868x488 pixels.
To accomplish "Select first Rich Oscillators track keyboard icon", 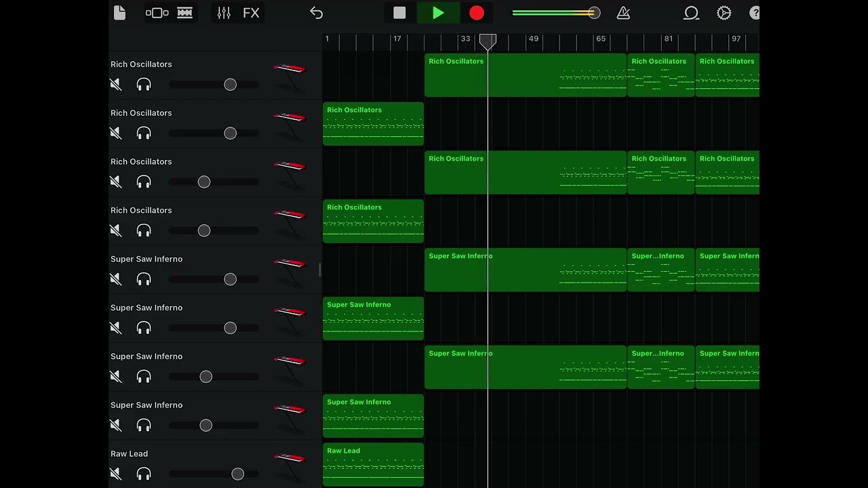I will (x=291, y=77).
